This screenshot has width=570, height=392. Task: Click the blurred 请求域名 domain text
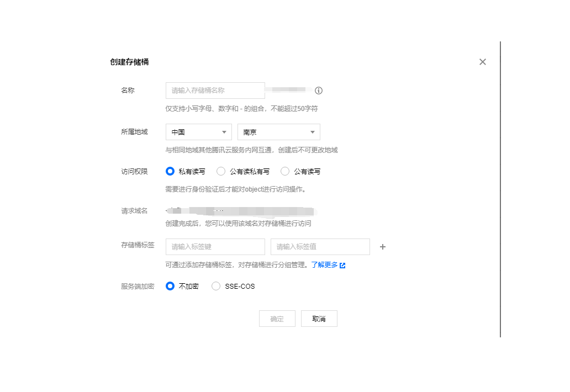point(240,211)
